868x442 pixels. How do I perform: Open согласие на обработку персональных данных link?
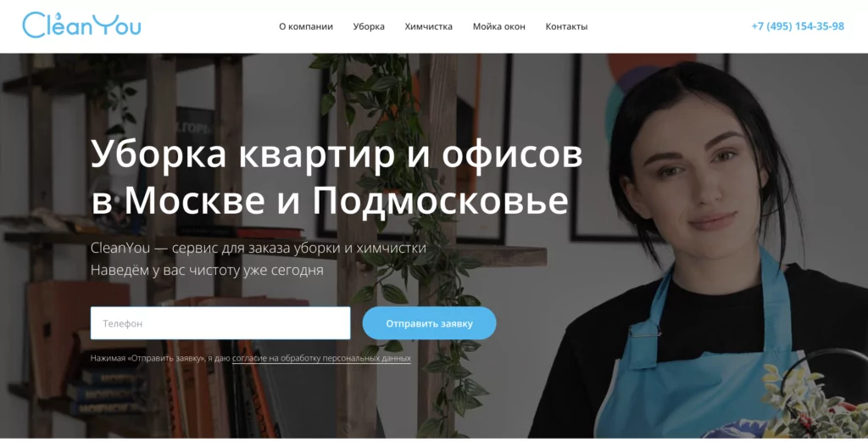(x=321, y=358)
